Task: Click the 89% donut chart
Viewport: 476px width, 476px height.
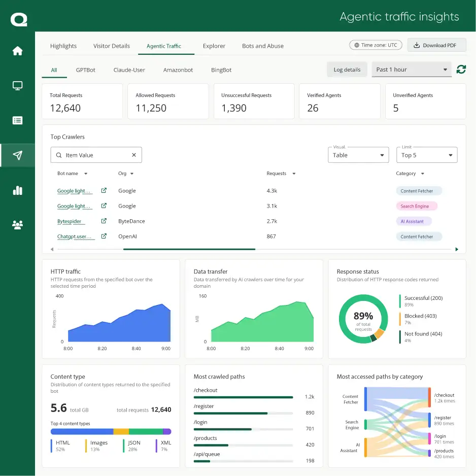Action: click(363, 319)
